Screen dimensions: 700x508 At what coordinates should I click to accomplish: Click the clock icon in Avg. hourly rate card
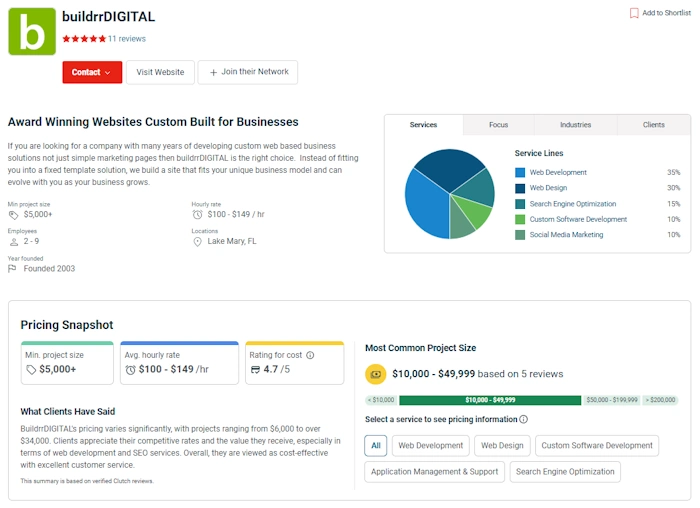pyautogui.click(x=130, y=370)
